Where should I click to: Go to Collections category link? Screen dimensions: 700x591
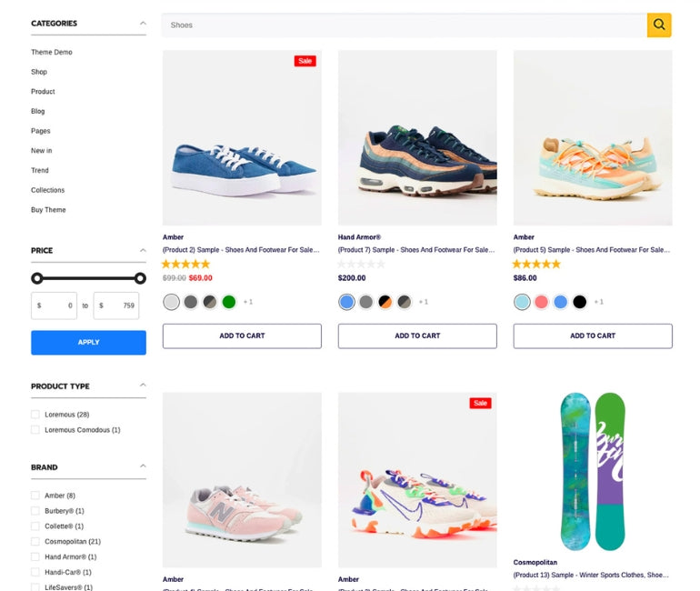tap(48, 190)
